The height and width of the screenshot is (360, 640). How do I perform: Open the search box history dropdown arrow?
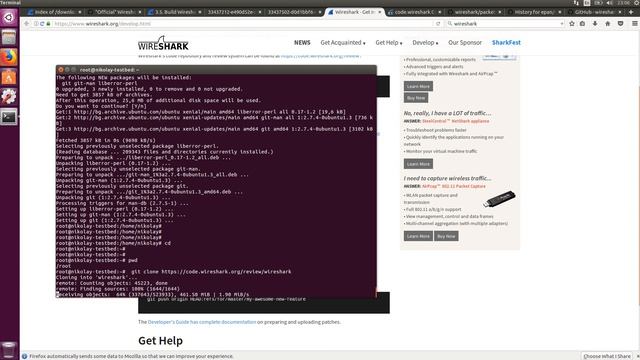[x=562, y=24]
